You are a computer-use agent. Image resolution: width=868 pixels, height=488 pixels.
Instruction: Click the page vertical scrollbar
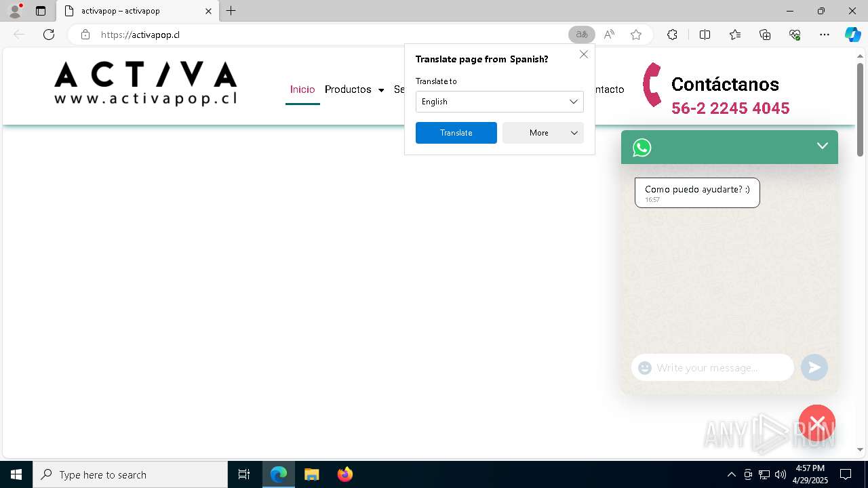pos(861,111)
